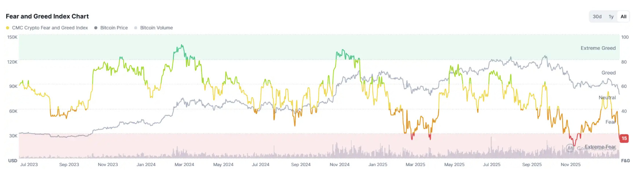The width and height of the screenshot is (644, 184).
Task: Click the light gray Bitcoin Volume legend dot
Action: (136, 28)
